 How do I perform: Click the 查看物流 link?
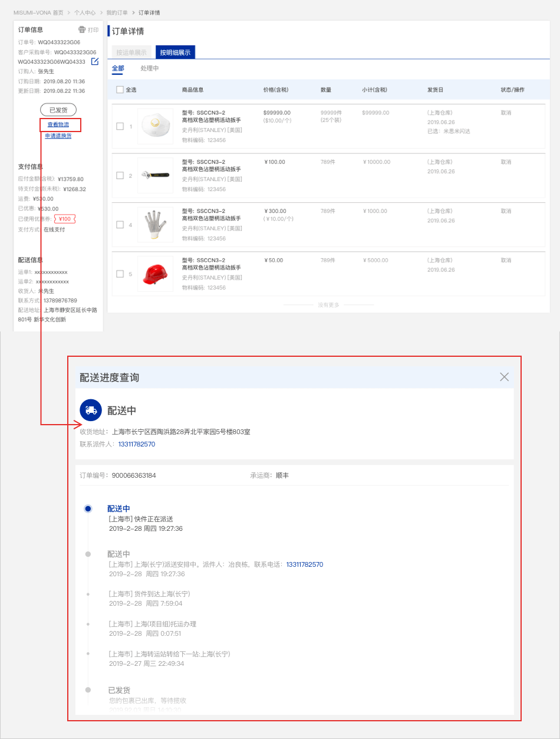tap(58, 124)
